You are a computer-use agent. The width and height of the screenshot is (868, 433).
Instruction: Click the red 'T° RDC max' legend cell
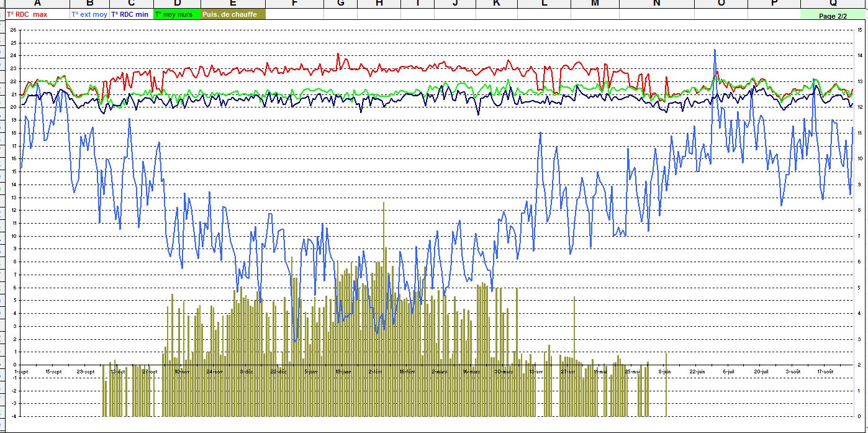37,14
